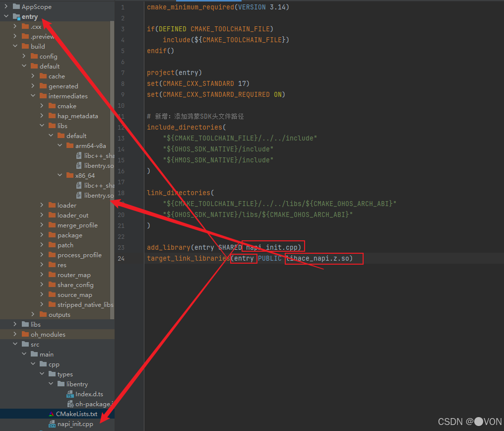504x431 pixels.
Task: Select the top-level libs folder row
Action: pos(57,325)
